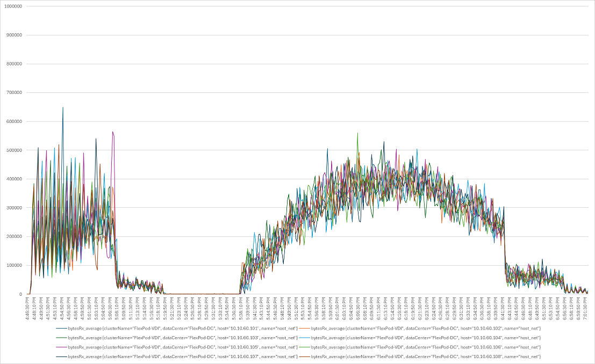Screen dimensions: 595x364
Task: Click the legend entry for host 10.10.60.101
Action: coord(177,328)
